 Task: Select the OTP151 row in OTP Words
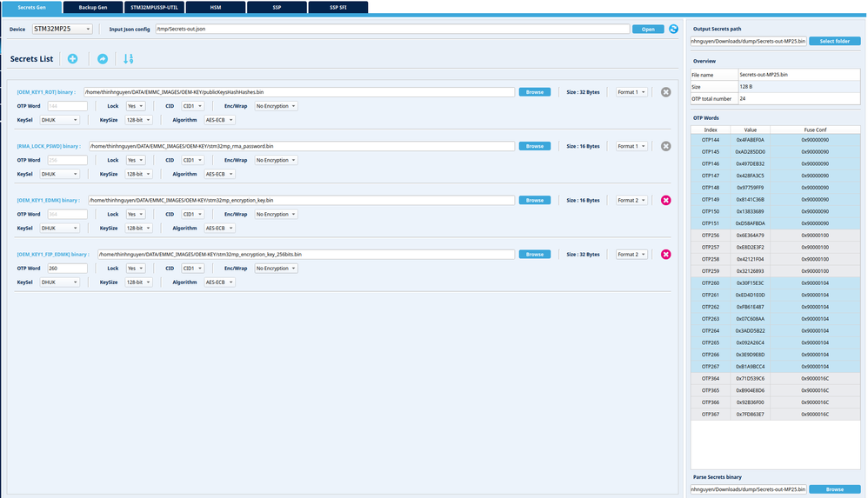pos(776,223)
